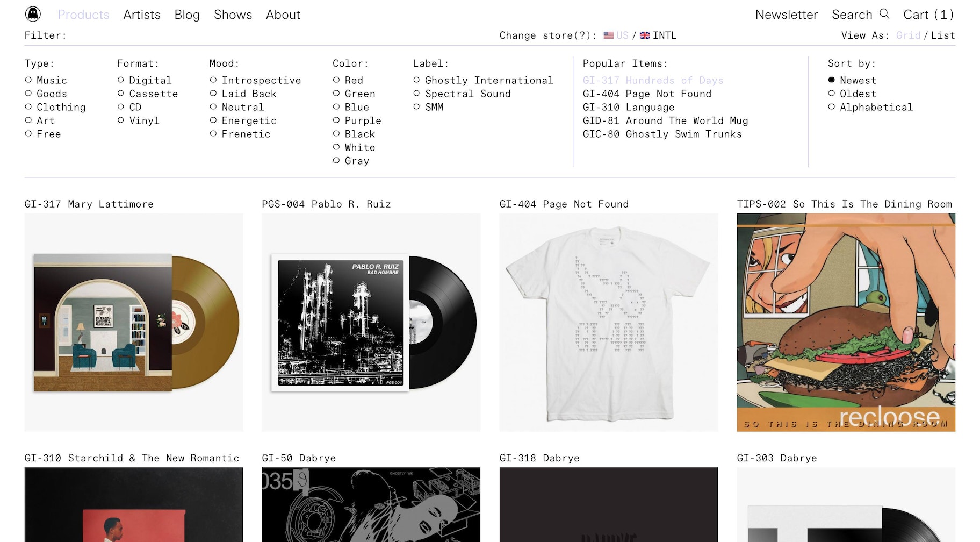The height and width of the screenshot is (542, 980).
Task: Go to the Shows page
Action: [233, 15]
